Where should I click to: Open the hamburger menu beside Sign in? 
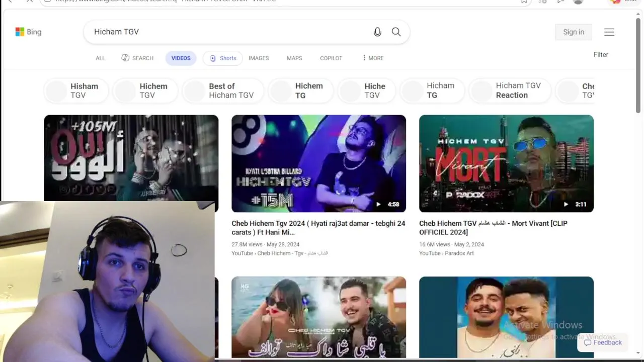[609, 32]
